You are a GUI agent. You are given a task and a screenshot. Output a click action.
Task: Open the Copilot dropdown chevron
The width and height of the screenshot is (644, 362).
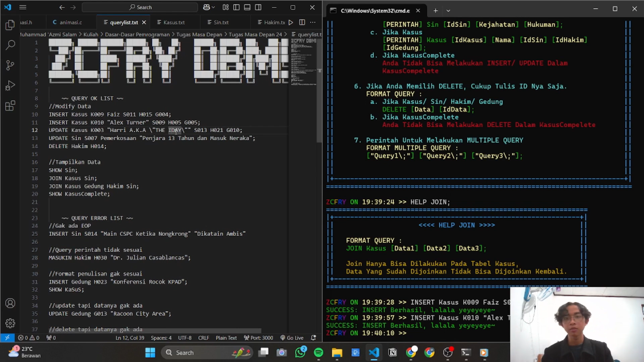(213, 7)
